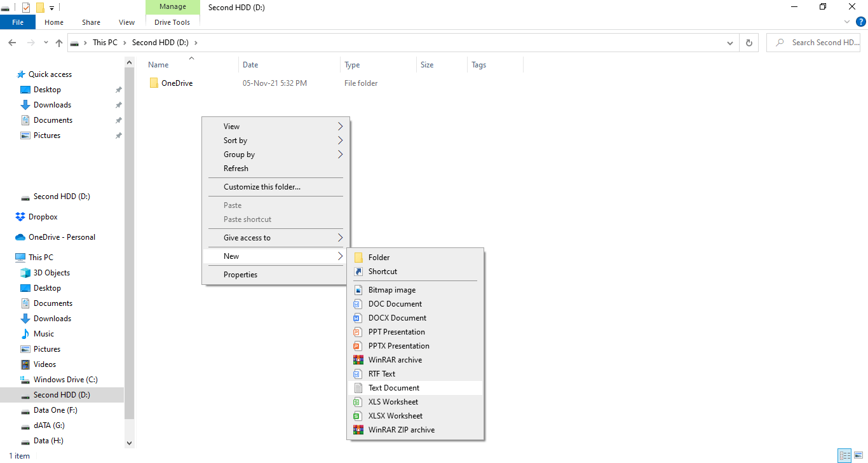
Task: Click inside the Search Second HDD box
Action: 820,42
